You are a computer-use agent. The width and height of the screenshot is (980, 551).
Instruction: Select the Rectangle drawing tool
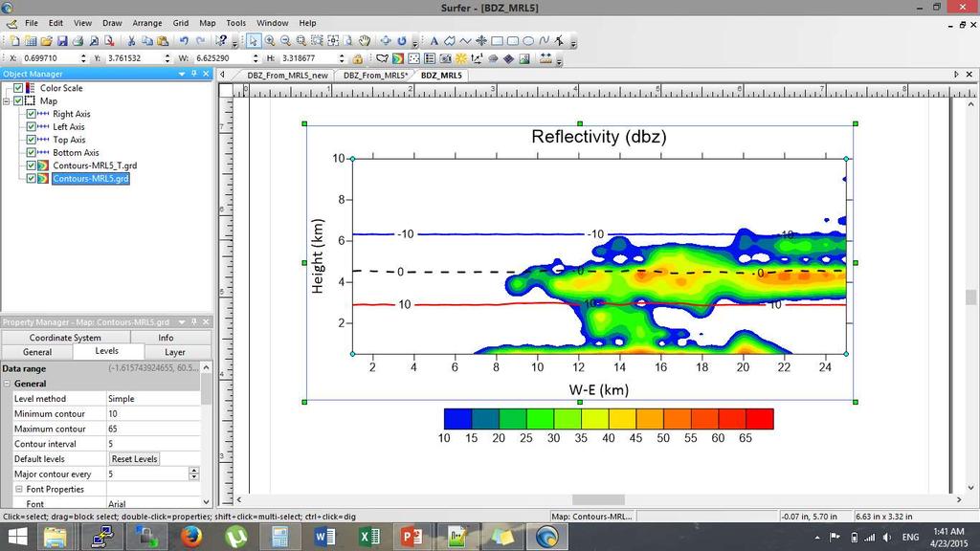(x=497, y=40)
